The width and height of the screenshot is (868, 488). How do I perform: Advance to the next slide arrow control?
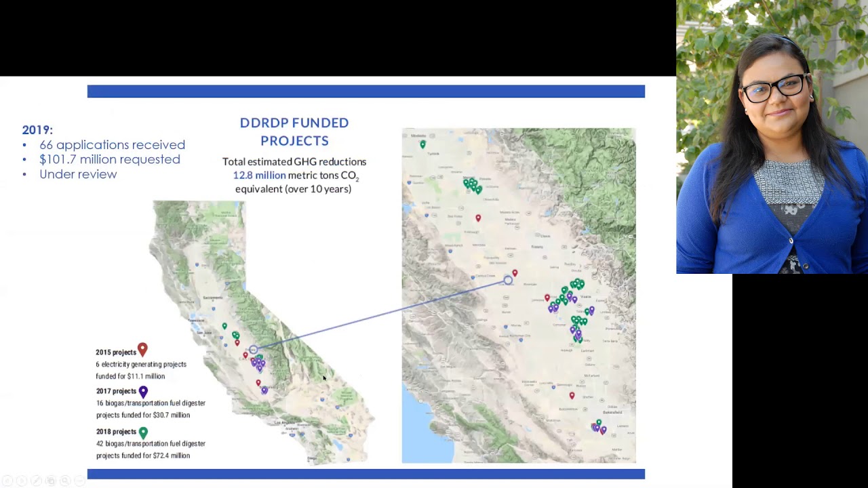click(22, 481)
